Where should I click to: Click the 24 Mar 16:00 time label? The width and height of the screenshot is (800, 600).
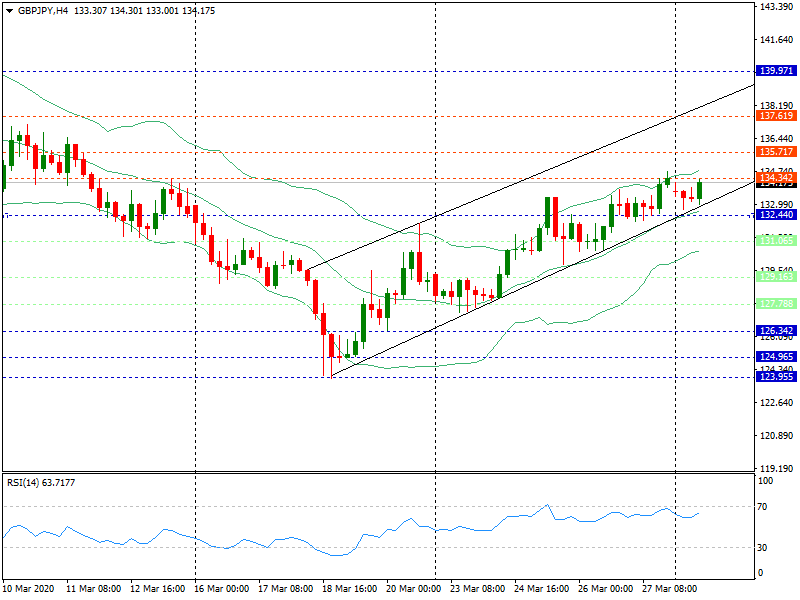coord(542,588)
